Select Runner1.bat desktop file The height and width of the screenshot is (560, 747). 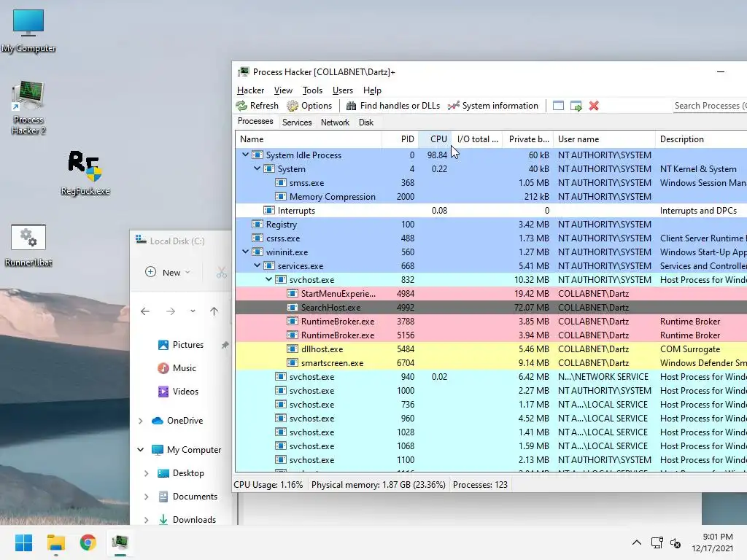click(28, 245)
